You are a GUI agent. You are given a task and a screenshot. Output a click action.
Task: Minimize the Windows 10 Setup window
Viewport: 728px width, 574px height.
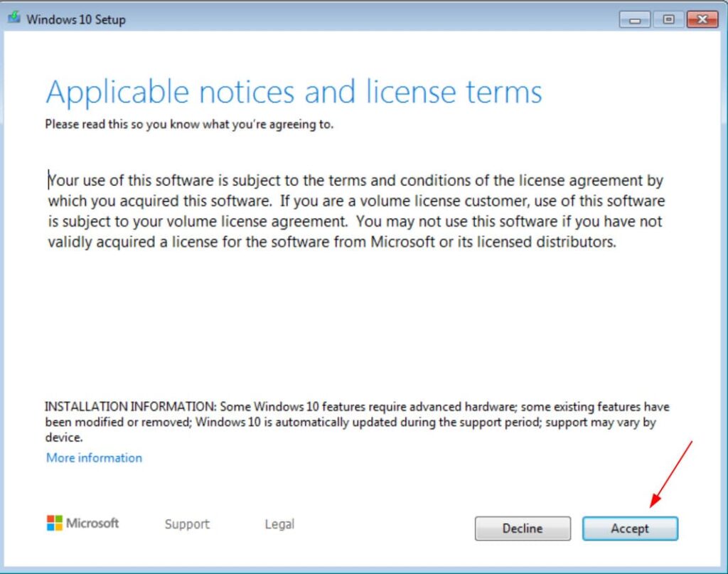634,20
